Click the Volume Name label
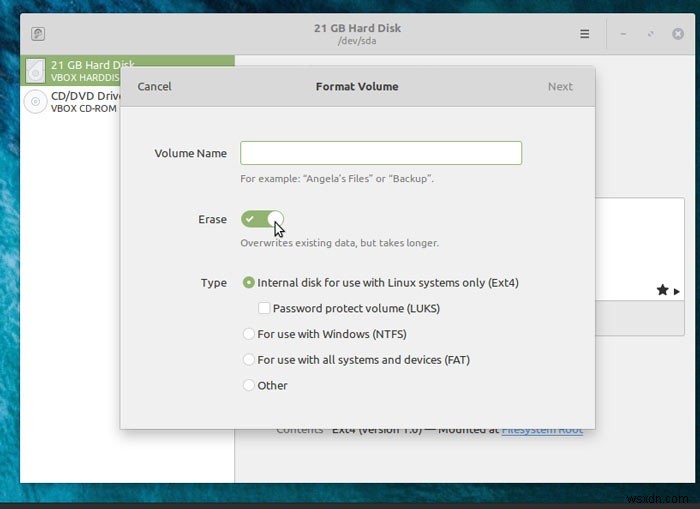This screenshot has height=509, width=700. [191, 153]
